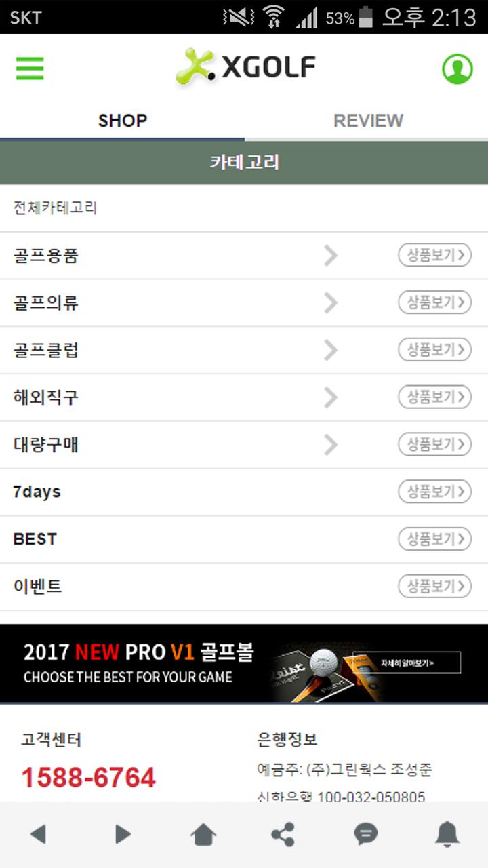
Task: Expand the 골프클럽 category chevron
Action: click(x=331, y=350)
